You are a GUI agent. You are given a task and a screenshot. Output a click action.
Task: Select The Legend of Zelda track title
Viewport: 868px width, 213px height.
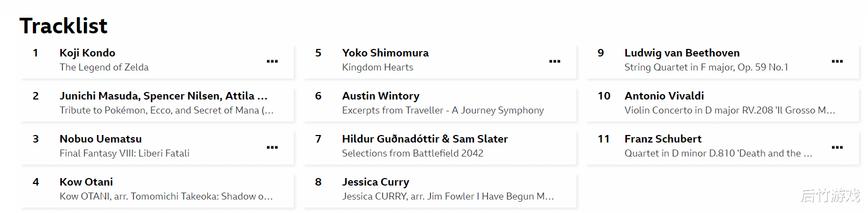[104, 67]
